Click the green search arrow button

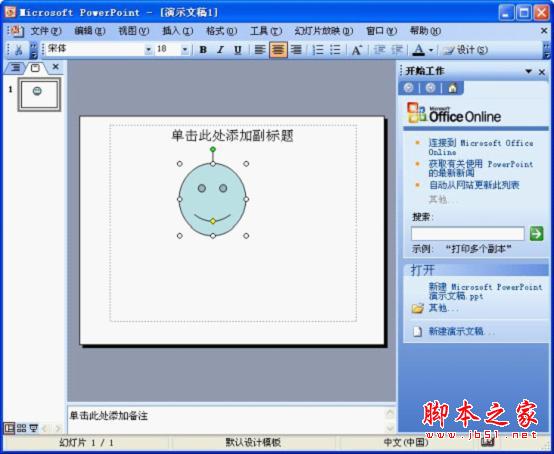(x=536, y=234)
